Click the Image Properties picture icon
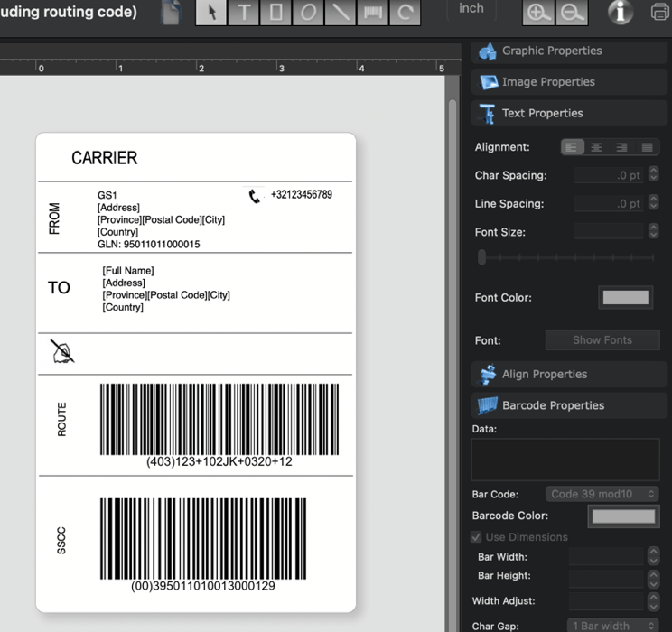Screen dimensions: 672x632 click(x=488, y=82)
